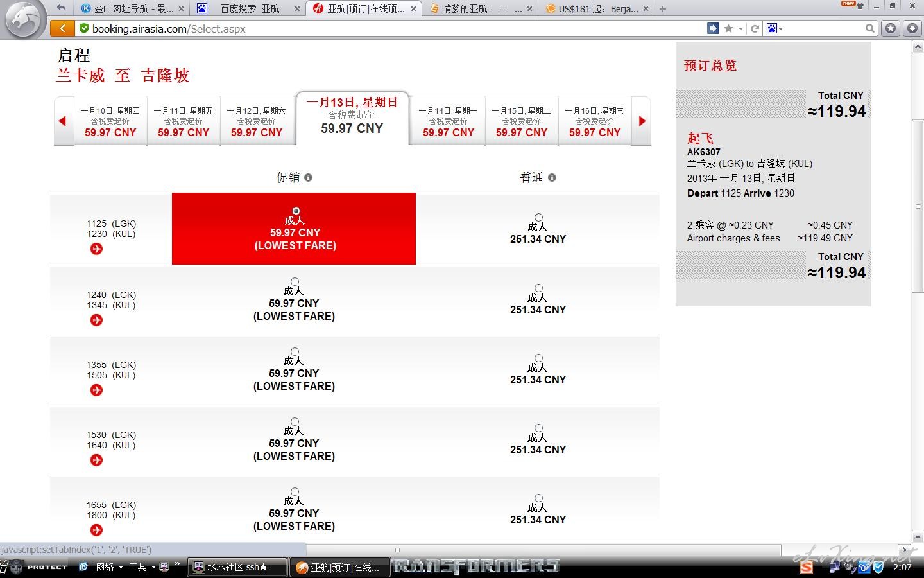Show later dates with right red arrow
The image size is (924, 578).
pos(642,121)
